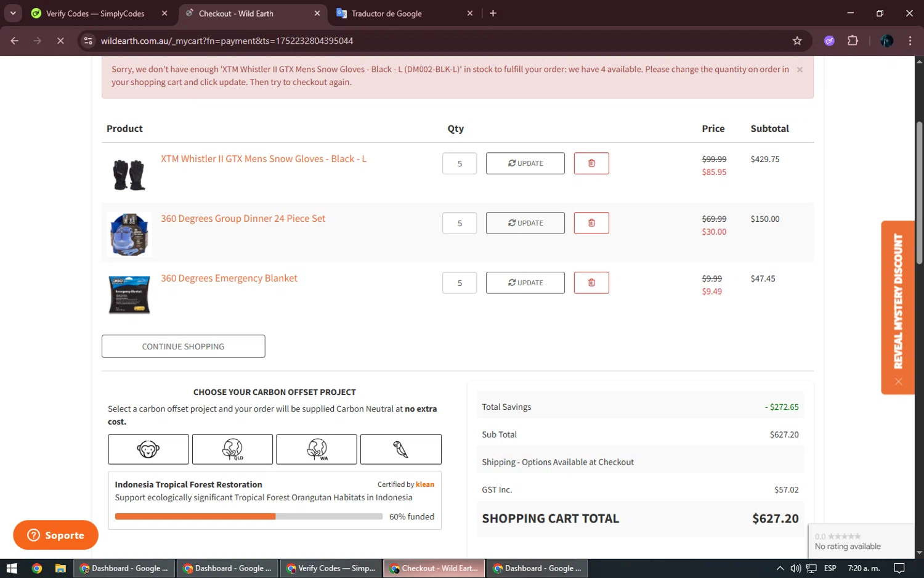Open the volume control in system tray
The width and height of the screenshot is (924, 578).
[x=795, y=568]
